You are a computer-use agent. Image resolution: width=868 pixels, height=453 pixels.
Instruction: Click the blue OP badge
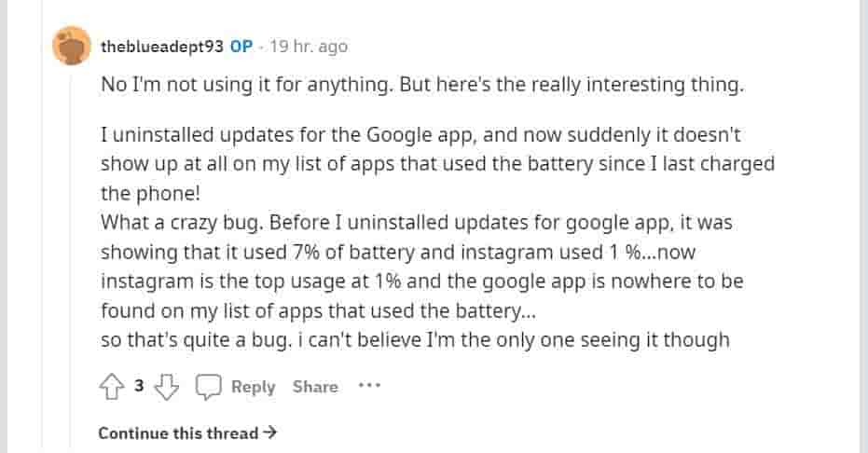pyautogui.click(x=241, y=46)
